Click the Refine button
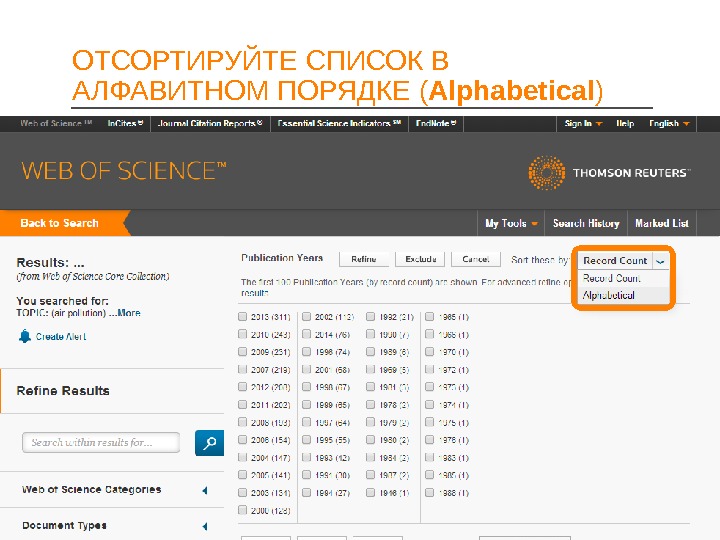720x540 pixels. [x=364, y=259]
